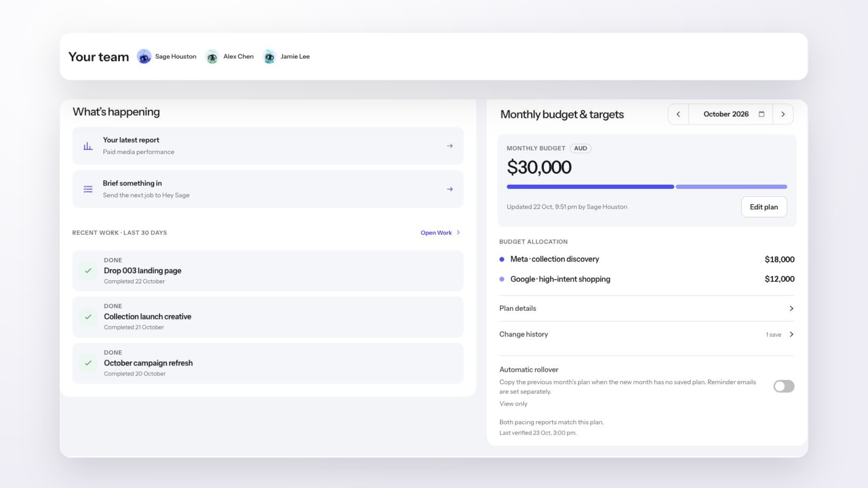Viewport: 868px width, 488px height.
Task: Click the bar chart icon beside Your latest report
Action: pyautogui.click(x=88, y=146)
